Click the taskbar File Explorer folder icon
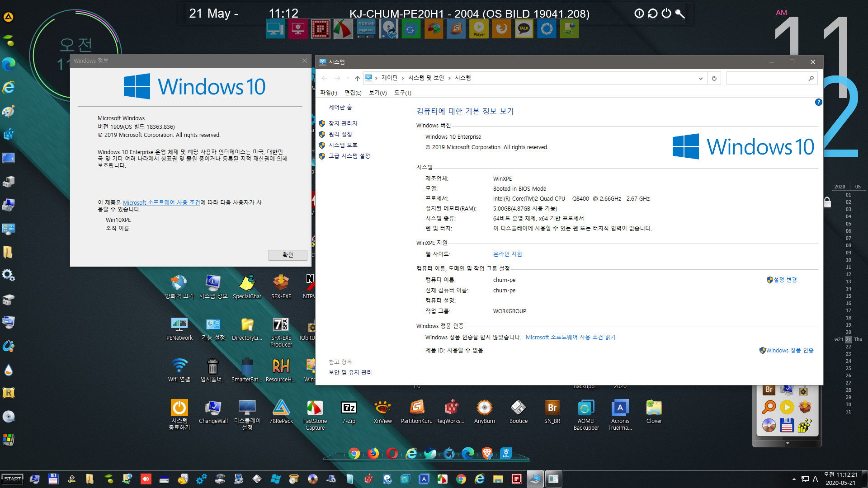The width and height of the screenshot is (868, 488). 498,479
